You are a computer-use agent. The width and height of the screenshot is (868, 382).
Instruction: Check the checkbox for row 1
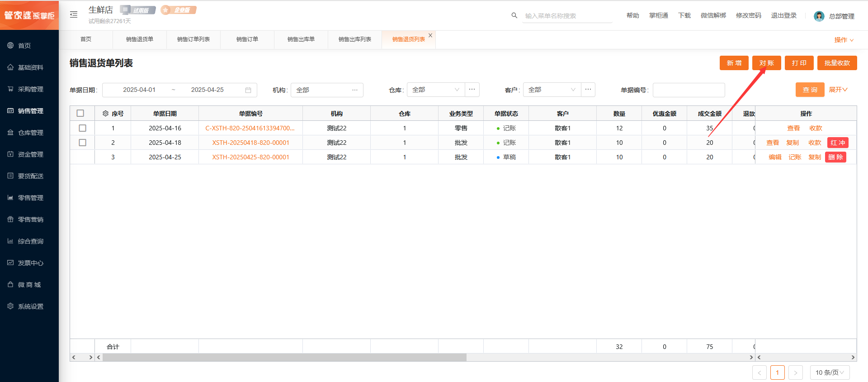82,128
